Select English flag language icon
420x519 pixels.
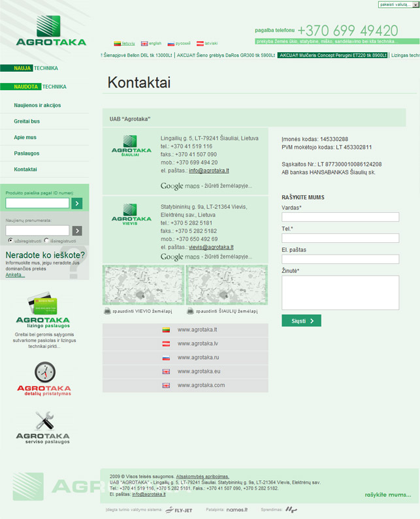(x=144, y=43)
